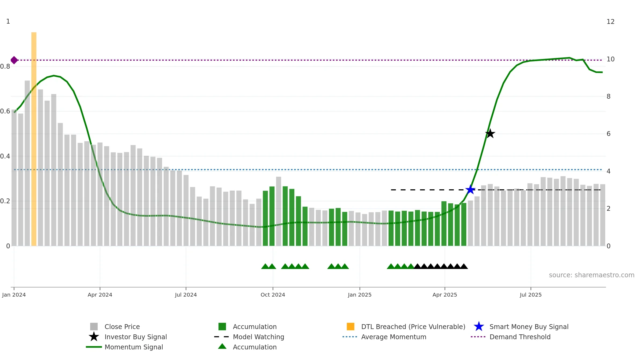The width and height of the screenshot is (644, 362).
Task: Click the 'Close Price' legend label
Action: tap(122, 327)
